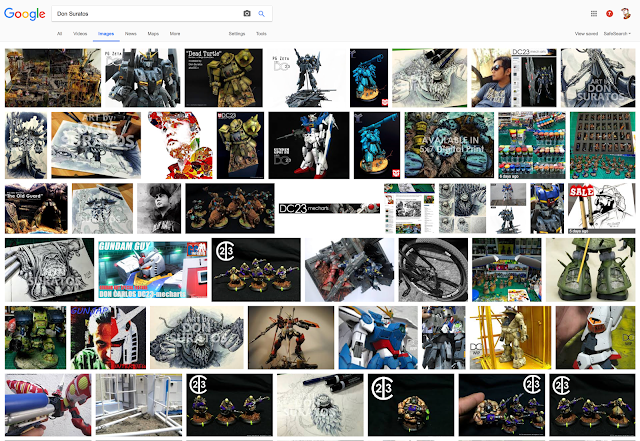
Task: Switch to the News tab
Action: (131, 33)
